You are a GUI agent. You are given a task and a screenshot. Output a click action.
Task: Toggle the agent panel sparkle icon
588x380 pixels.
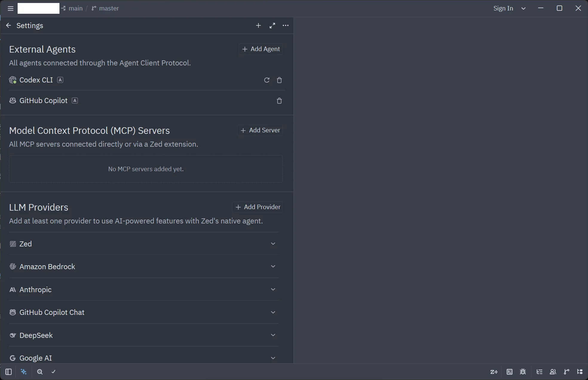tap(24, 372)
